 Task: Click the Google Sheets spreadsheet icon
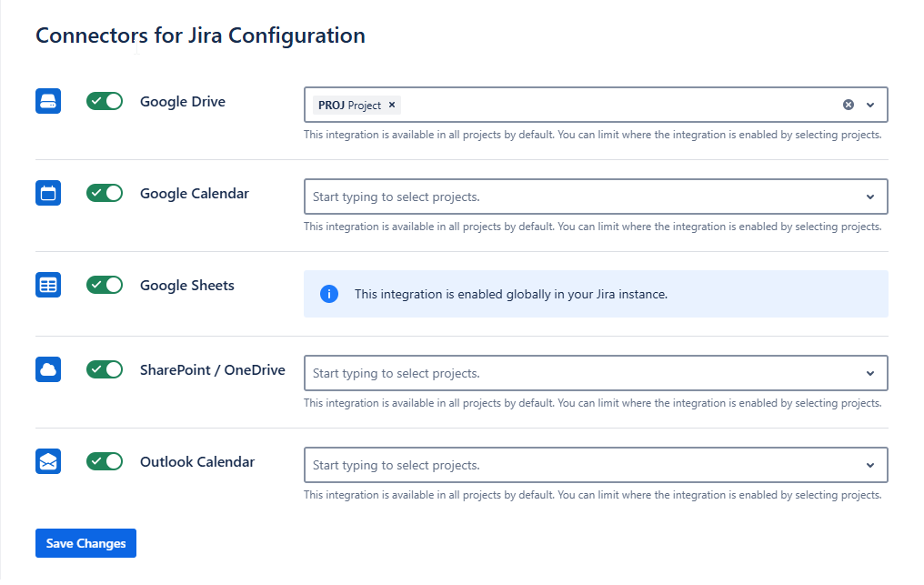[x=48, y=285]
